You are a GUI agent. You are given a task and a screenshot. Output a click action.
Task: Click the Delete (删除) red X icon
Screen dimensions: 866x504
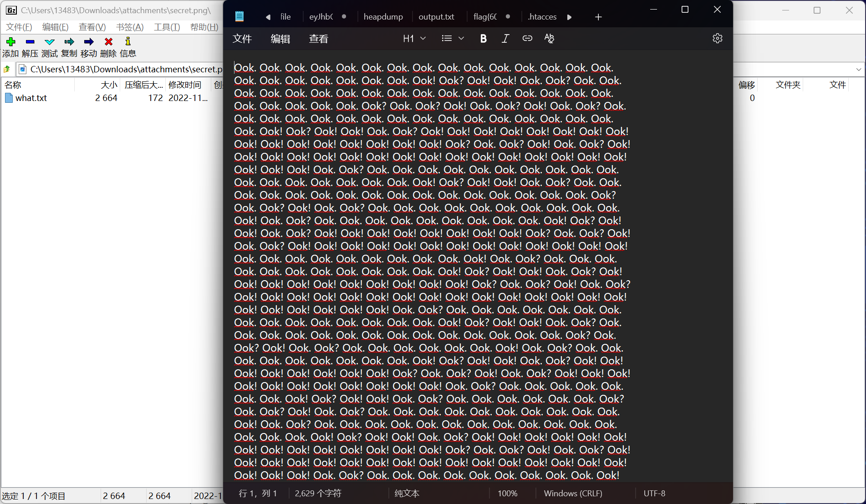click(108, 42)
